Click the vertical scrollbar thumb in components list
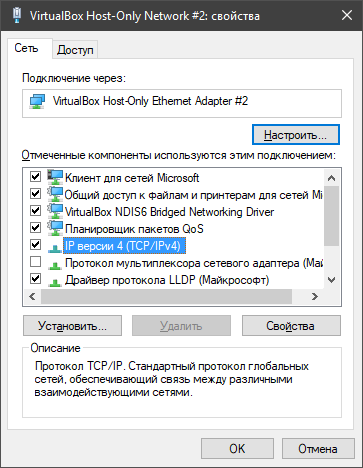 click(x=331, y=216)
